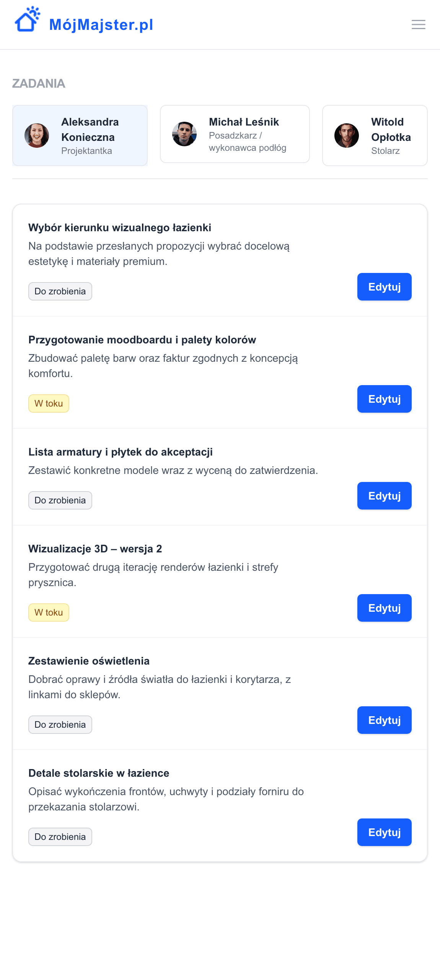This screenshot has width=440, height=980.
Task: Edit 'Lista armatury i płytek' task
Action: [384, 496]
